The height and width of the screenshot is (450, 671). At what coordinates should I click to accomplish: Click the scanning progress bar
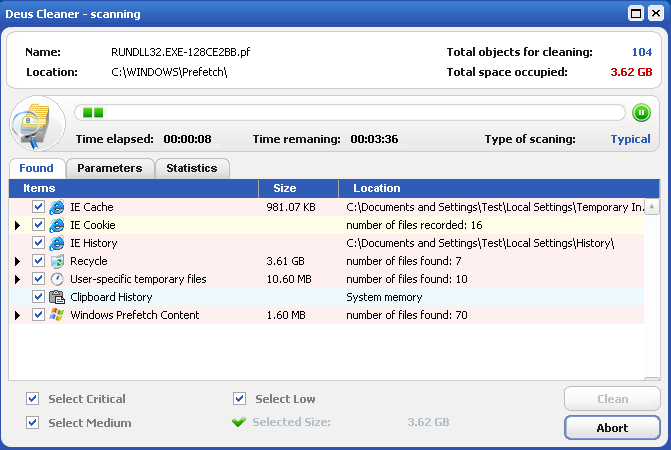tap(350, 113)
